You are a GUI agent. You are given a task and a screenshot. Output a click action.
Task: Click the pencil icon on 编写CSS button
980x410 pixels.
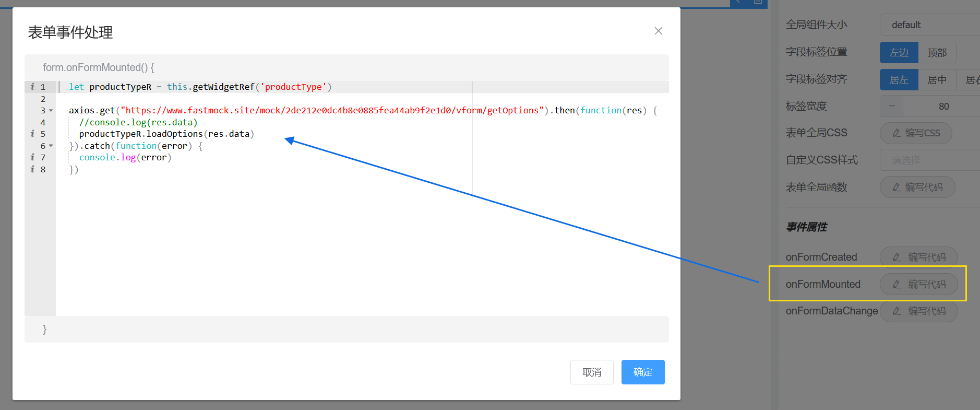[897, 133]
